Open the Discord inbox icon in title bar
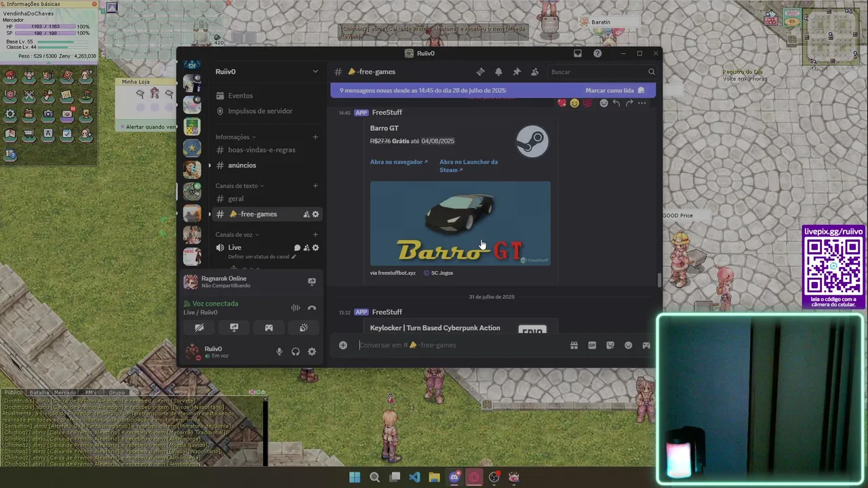 pos(578,54)
